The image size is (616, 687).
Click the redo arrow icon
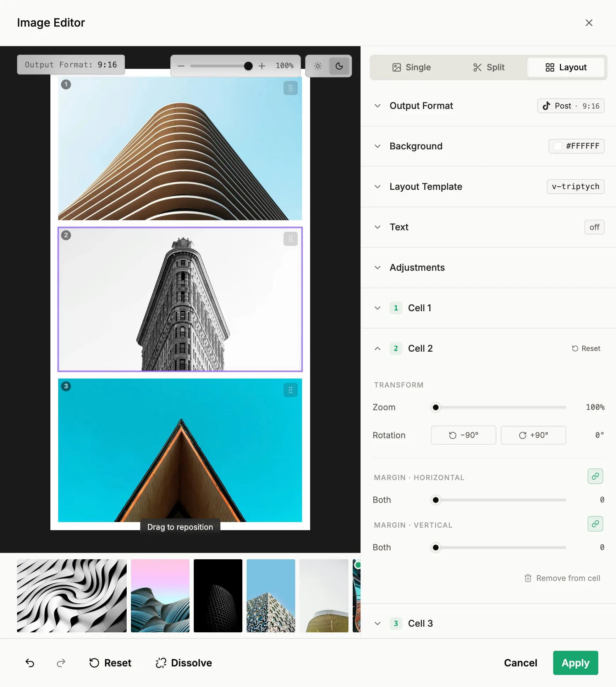pyautogui.click(x=61, y=663)
